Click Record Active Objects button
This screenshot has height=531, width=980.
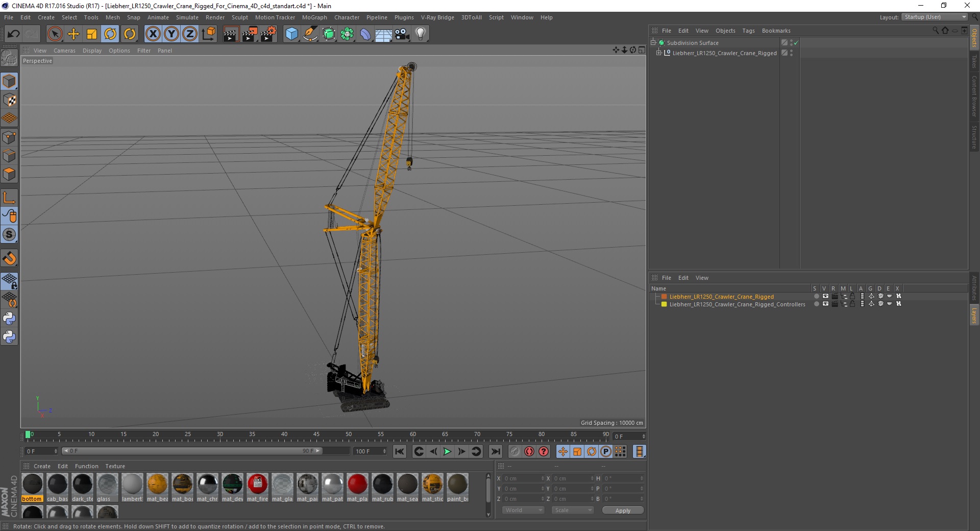515,451
